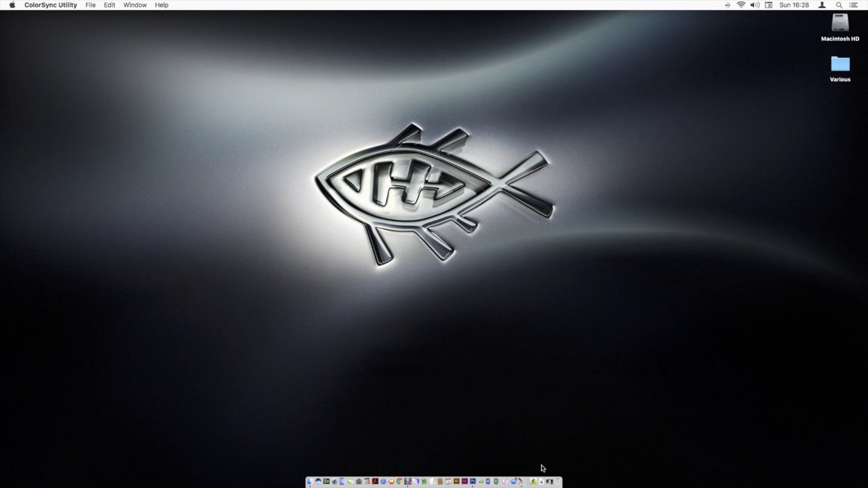Launch Microsoft Word from the Dock
868x488 pixels.
tap(489, 481)
